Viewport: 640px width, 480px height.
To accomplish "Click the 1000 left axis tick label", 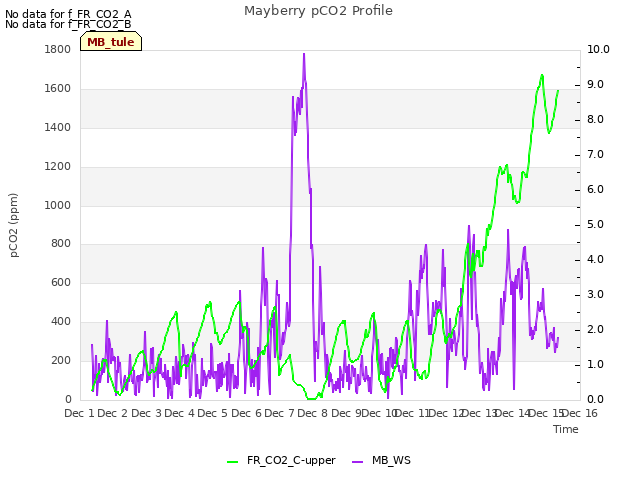I will click(x=58, y=205).
